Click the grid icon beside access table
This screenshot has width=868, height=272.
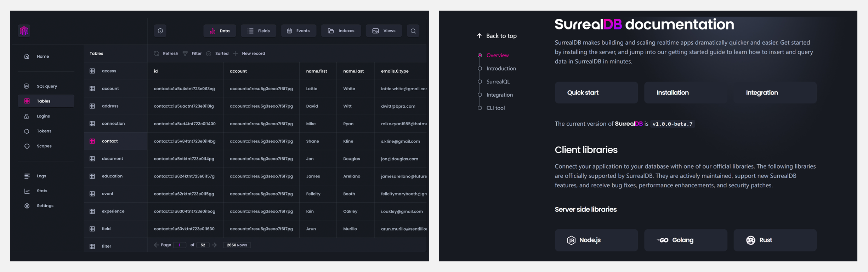[x=92, y=71]
